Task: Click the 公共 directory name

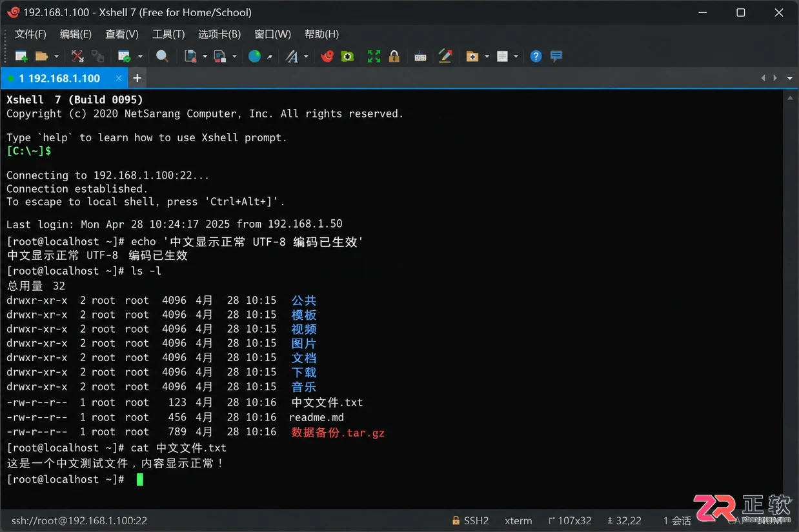Action: pyautogui.click(x=304, y=300)
